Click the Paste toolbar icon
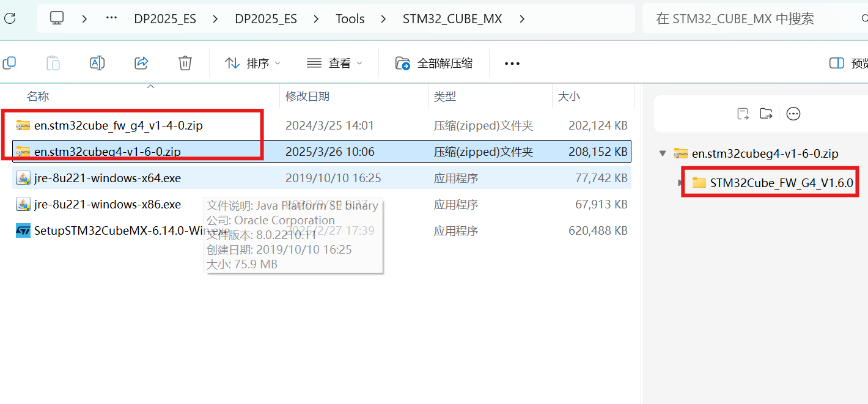Screen dimensions: 868x404 [53, 62]
